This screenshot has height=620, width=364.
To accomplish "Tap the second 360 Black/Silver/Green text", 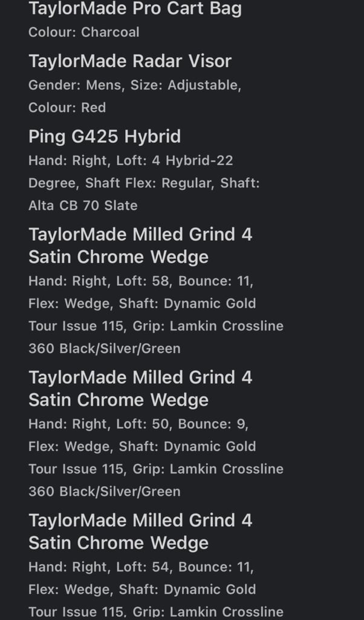I will click(x=105, y=492).
